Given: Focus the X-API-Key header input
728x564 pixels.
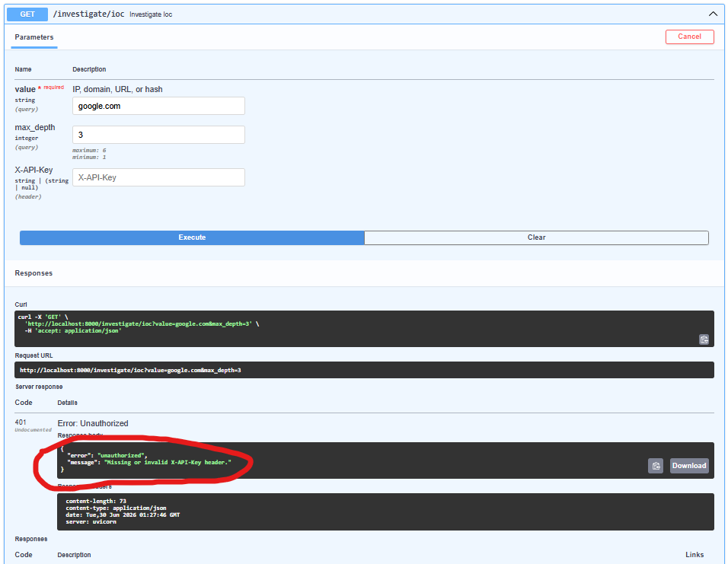Looking at the screenshot, I should click(x=158, y=177).
